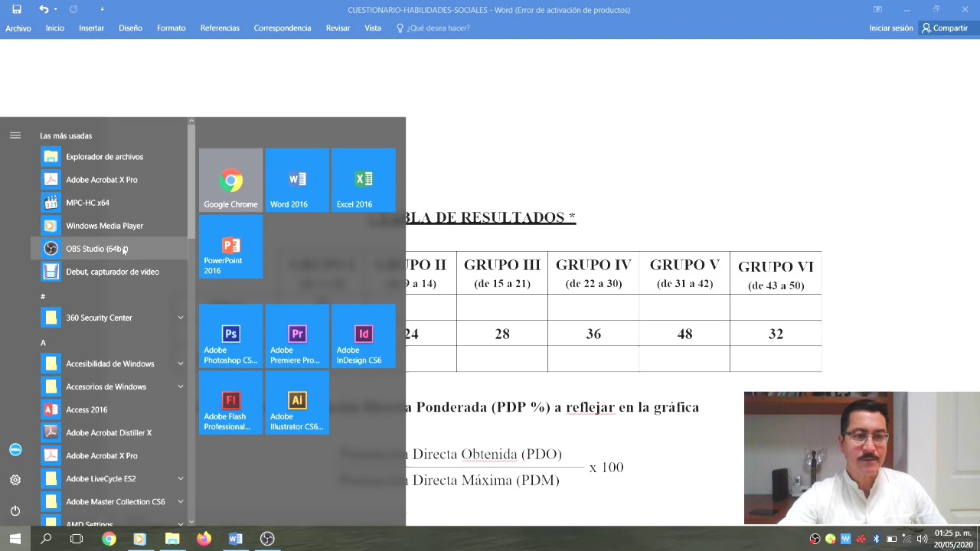The height and width of the screenshot is (551, 980).
Task: Switch to the Referencias ribbon tab
Action: click(x=220, y=28)
